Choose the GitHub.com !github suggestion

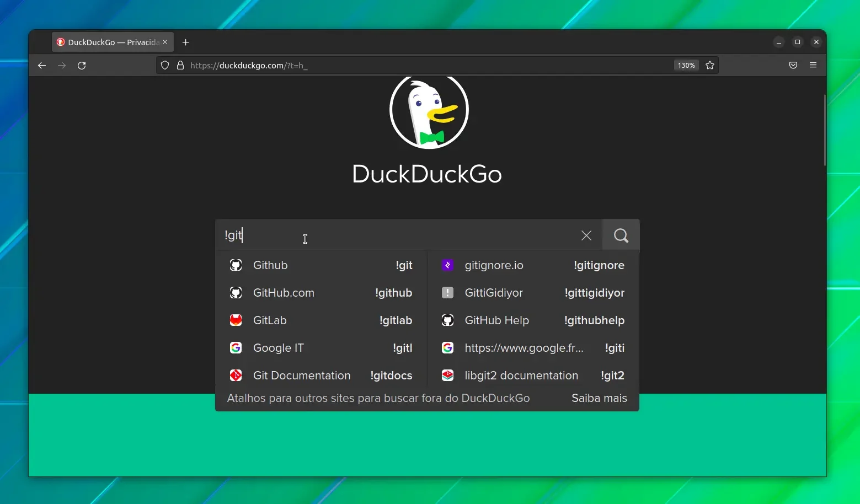click(x=321, y=293)
